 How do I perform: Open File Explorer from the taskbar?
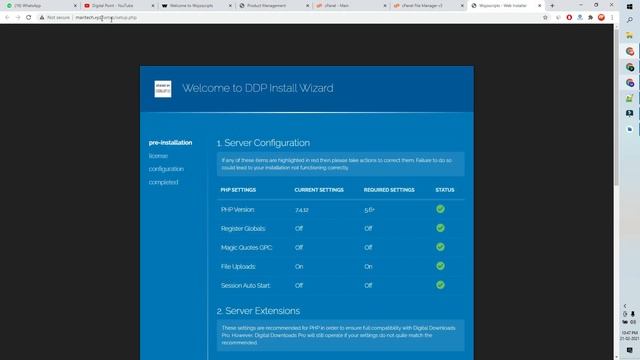(x=629, y=36)
